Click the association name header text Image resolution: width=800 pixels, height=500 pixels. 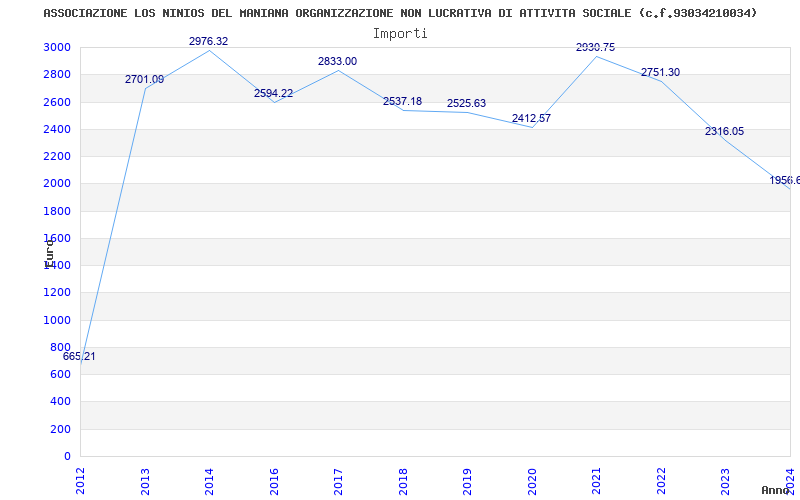pyautogui.click(x=400, y=13)
